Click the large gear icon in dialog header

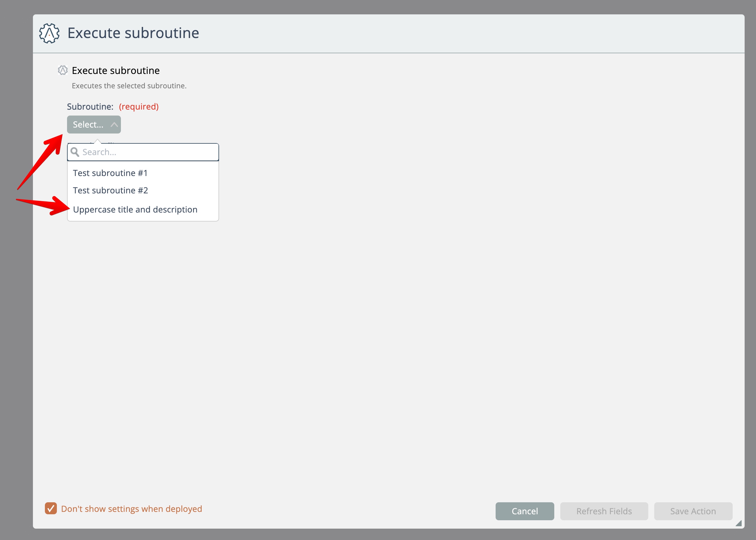[x=49, y=33]
